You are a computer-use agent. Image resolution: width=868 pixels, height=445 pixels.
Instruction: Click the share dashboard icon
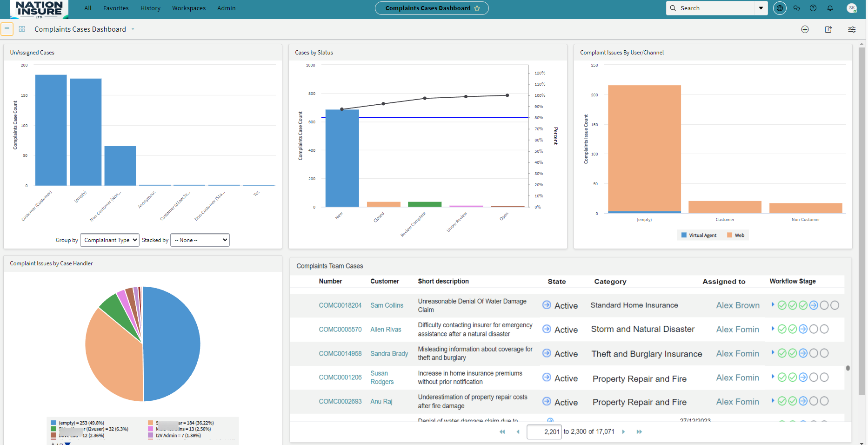point(828,29)
